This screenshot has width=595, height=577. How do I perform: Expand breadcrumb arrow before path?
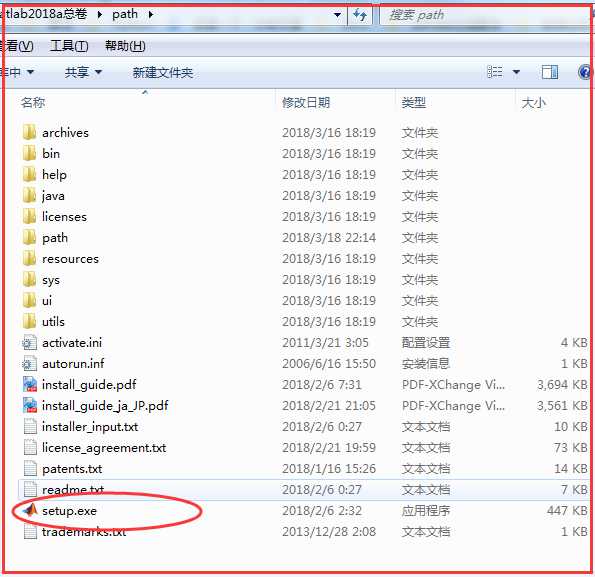pos(100,15)
